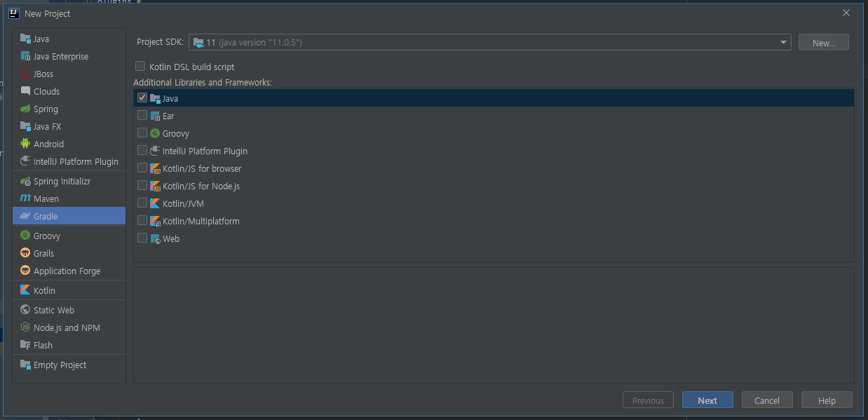Click the Ear framework icon in list
The width and height of the screenshot is (868, 420).
(x=155, y=116)
